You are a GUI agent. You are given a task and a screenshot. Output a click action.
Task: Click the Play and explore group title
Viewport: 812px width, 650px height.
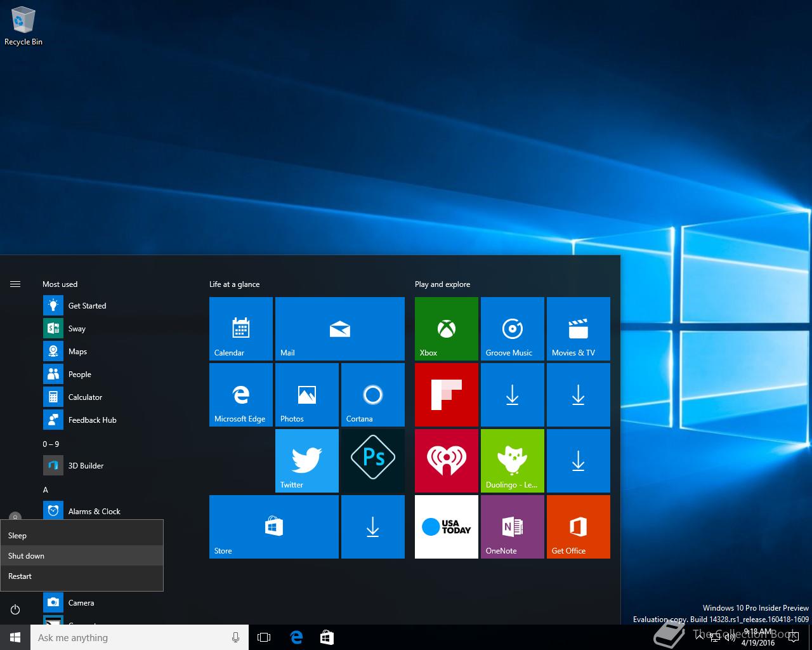point(442,284)
